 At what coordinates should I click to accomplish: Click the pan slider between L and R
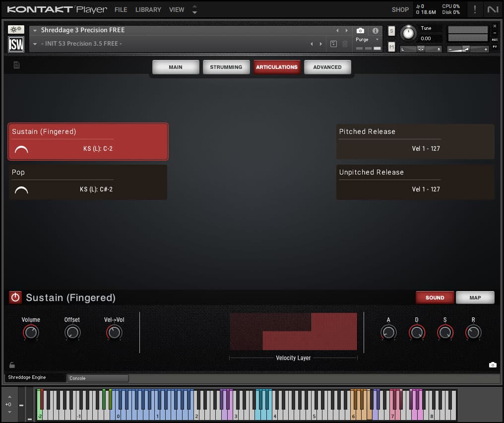tap(421, 49)
